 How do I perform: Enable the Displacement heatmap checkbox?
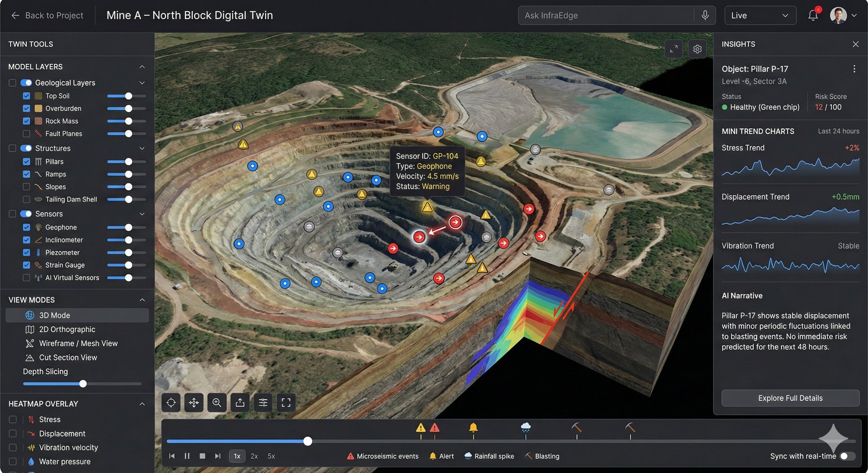(13, 434)
